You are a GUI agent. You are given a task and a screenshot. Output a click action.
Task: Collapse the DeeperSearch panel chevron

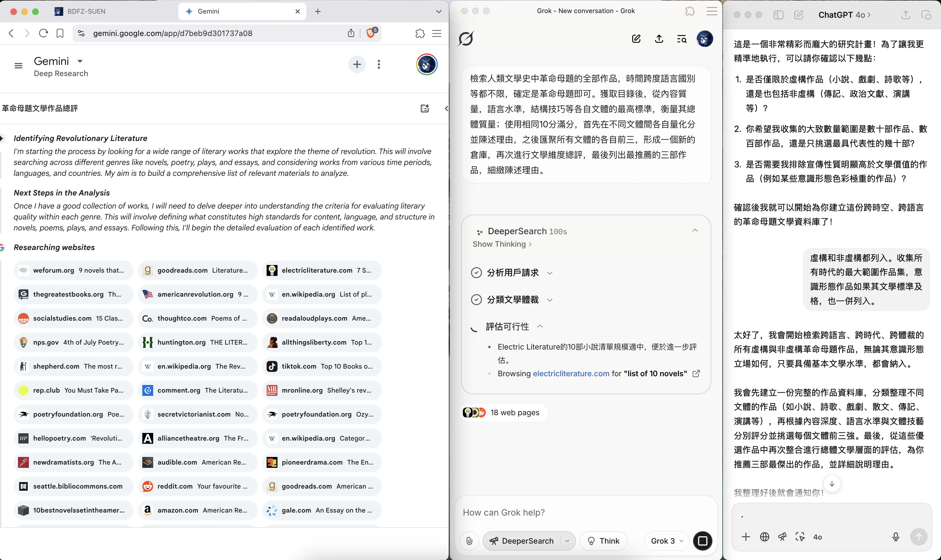tap(695, 231)
